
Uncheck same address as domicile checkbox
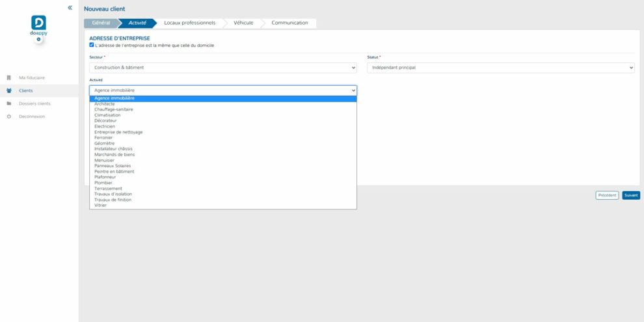point(92,45)
